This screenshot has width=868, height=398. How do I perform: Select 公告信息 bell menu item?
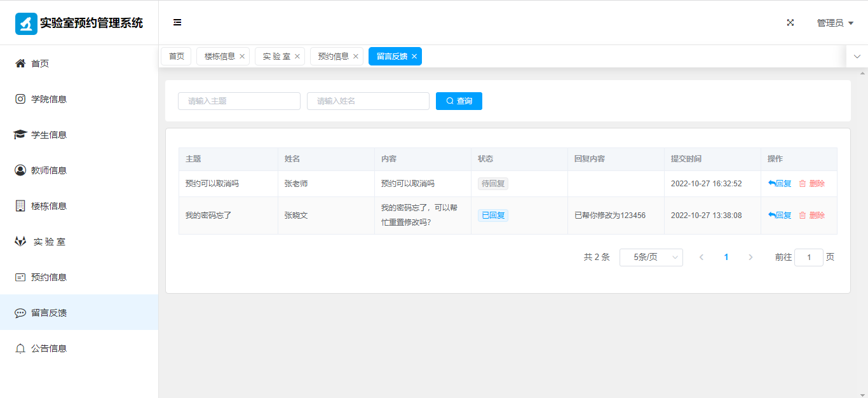coord(49,348)
